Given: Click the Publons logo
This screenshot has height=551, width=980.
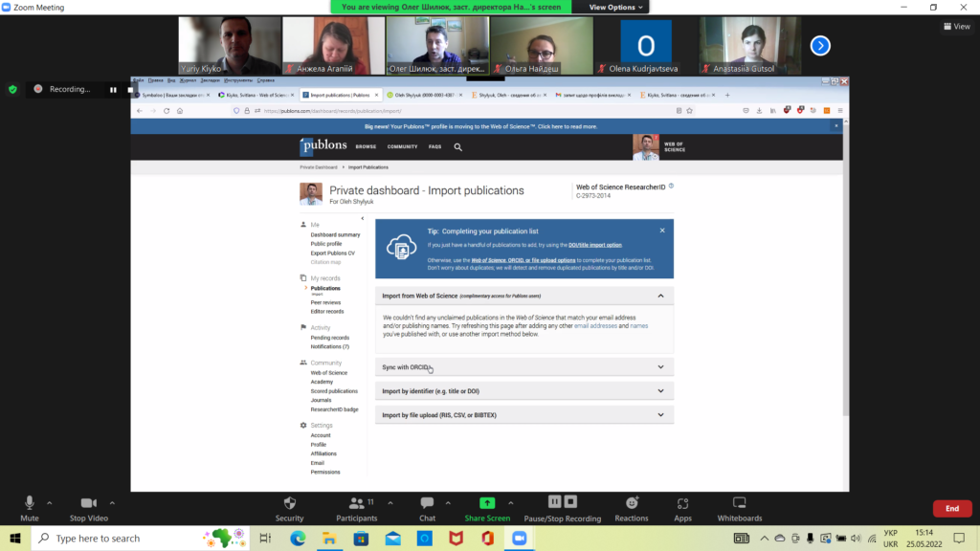Looking at the screenshot, I should click(x=323, y=146).
